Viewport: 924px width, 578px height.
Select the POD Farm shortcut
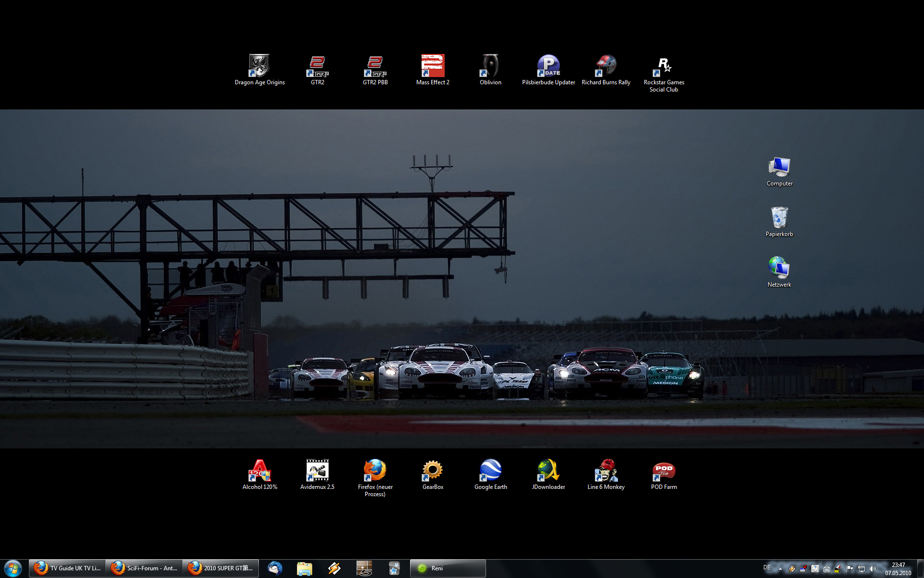click(664, 471)
